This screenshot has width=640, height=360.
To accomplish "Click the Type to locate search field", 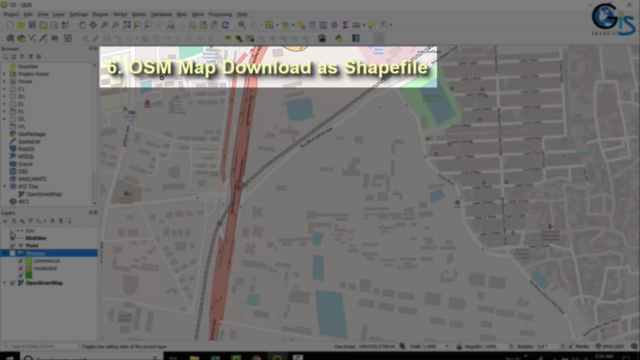I will (40, 347).
